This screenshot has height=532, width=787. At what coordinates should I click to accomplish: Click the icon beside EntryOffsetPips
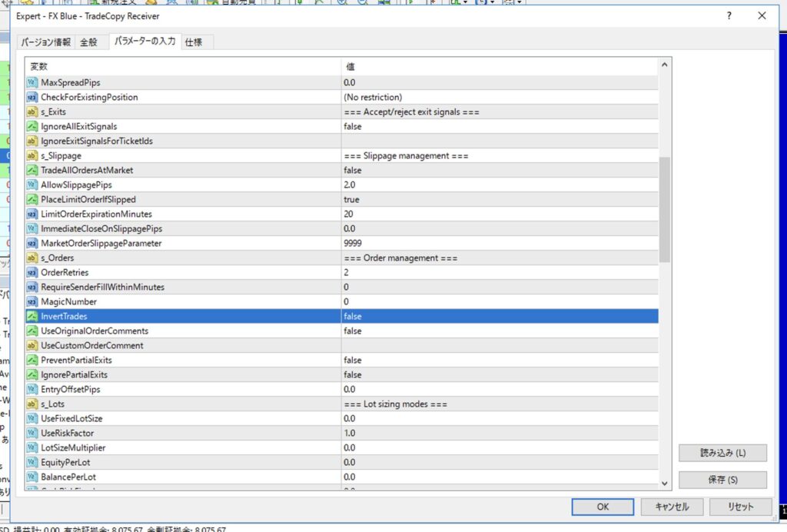coord(32,389)
